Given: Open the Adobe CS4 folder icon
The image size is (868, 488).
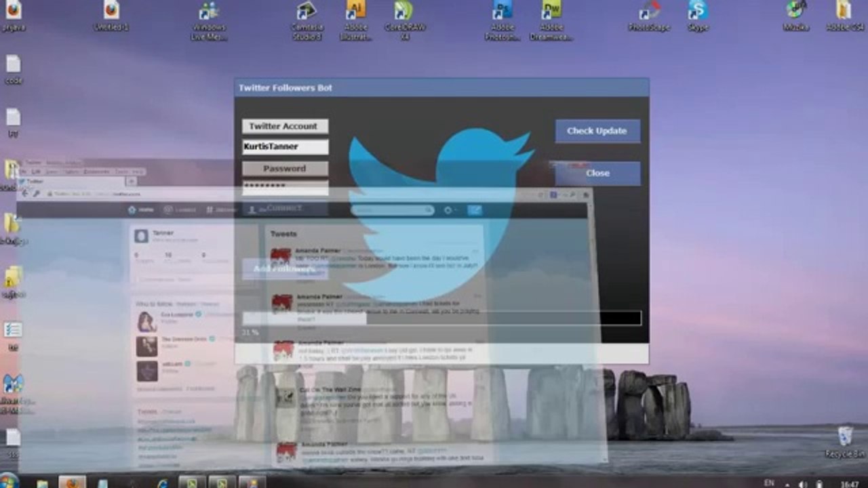Looking at the screenshot, I should tap(844, 15).
